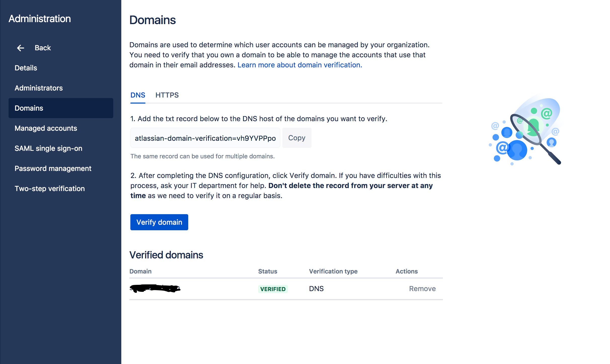Open Learn more about domain verification link
The image size is (610, 364).
click(300, 65)
